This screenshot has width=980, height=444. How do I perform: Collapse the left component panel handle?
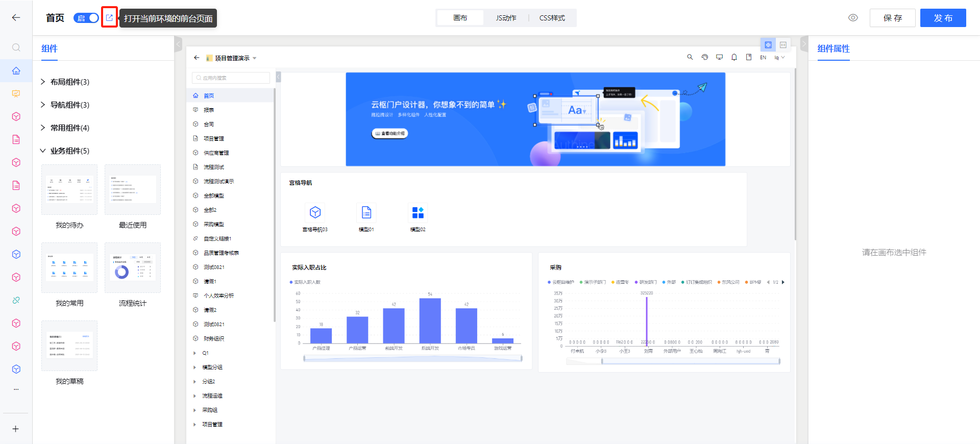pos(178,44)
